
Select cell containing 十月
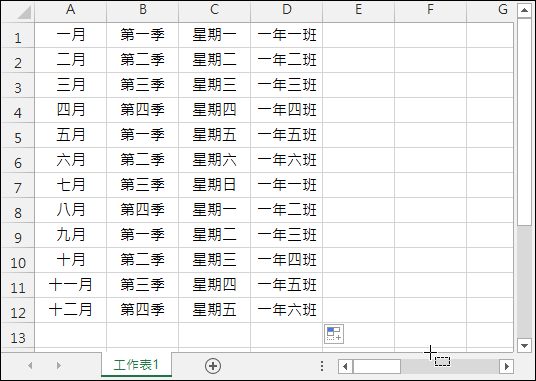(70, 260)
